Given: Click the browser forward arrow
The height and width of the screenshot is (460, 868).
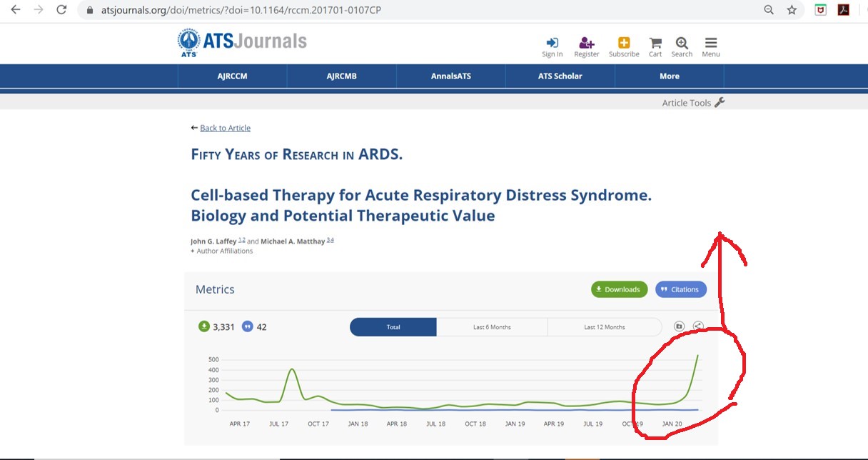Looking at the screenshot, I should (39, 10).
